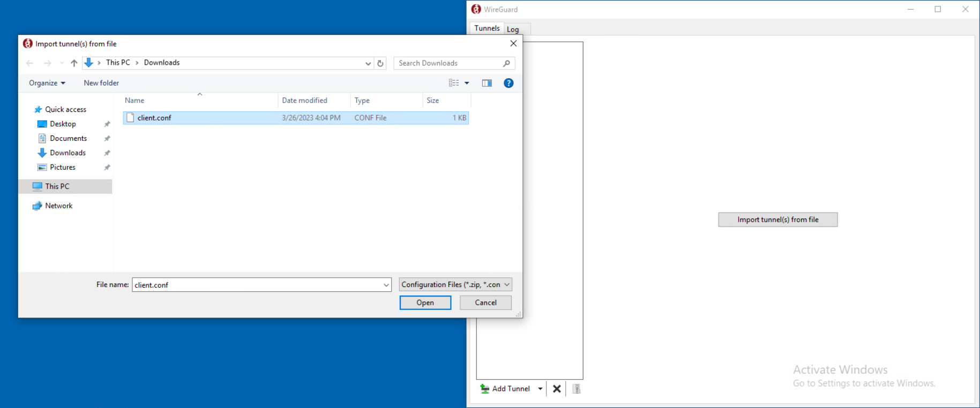Close the Import tunnel(s) dialog
Image resolution: width=980 pixels, height=408 pixels.
pos(513,43)
